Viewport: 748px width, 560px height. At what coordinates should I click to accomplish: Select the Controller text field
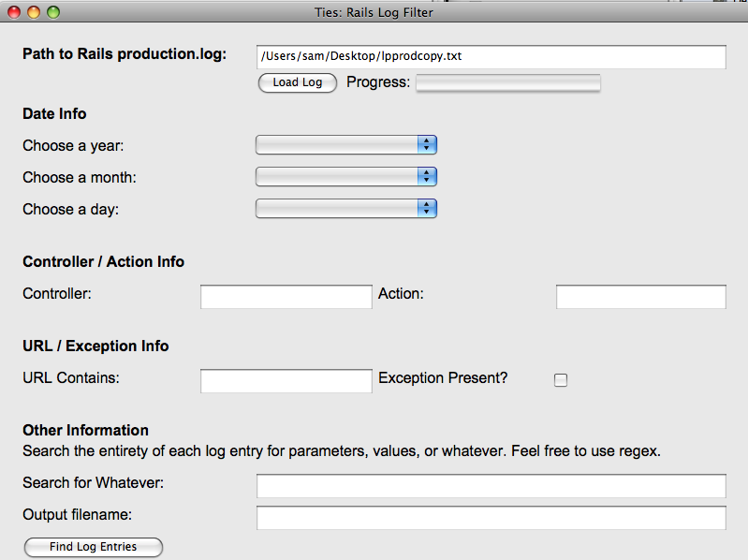coord(286,297)
